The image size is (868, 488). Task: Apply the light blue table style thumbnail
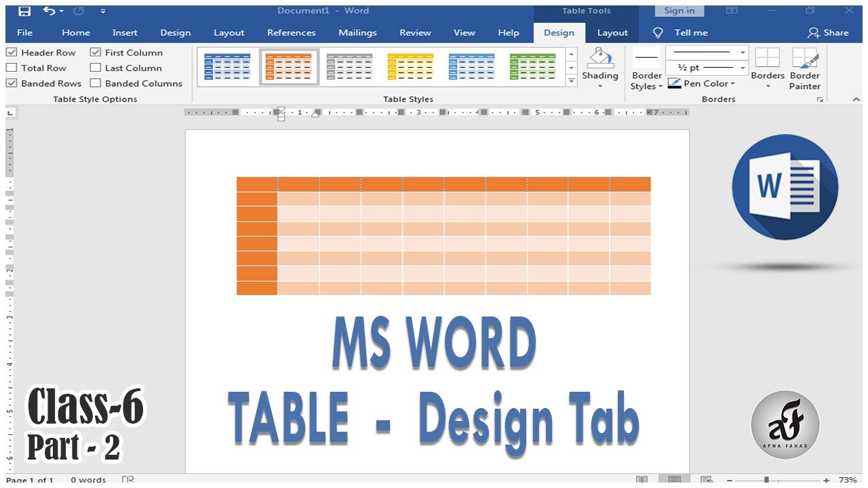point(471,67)
